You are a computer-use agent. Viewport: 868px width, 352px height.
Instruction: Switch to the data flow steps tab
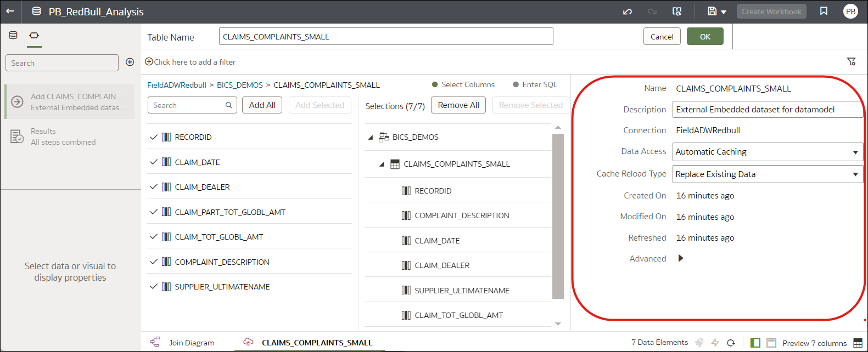tap(34, 35)
